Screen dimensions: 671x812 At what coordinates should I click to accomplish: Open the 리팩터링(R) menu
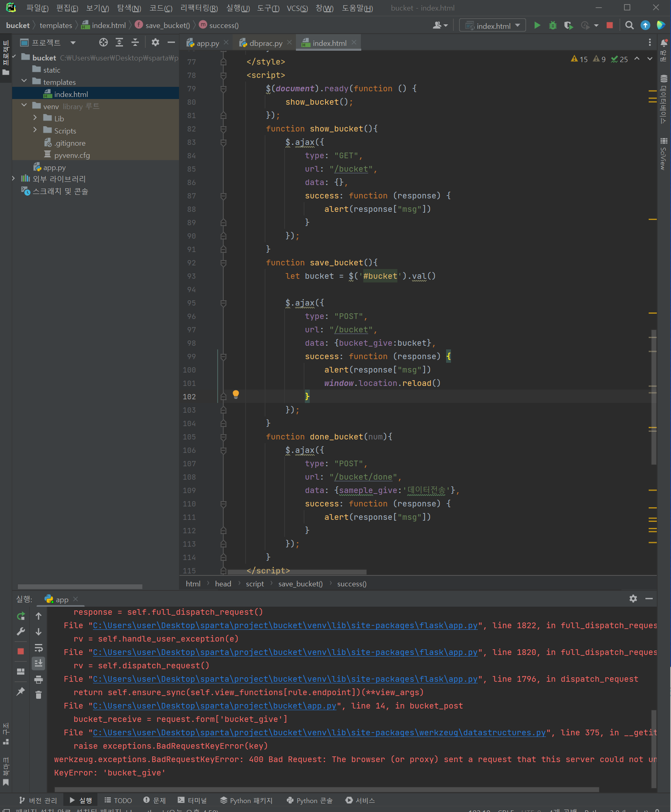tap(199, 8)
